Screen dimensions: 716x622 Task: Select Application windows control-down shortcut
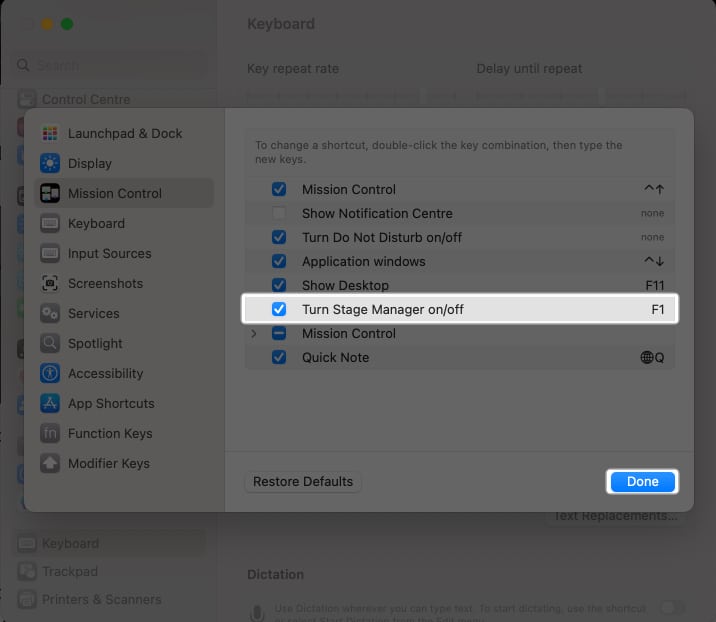(654, 261)
